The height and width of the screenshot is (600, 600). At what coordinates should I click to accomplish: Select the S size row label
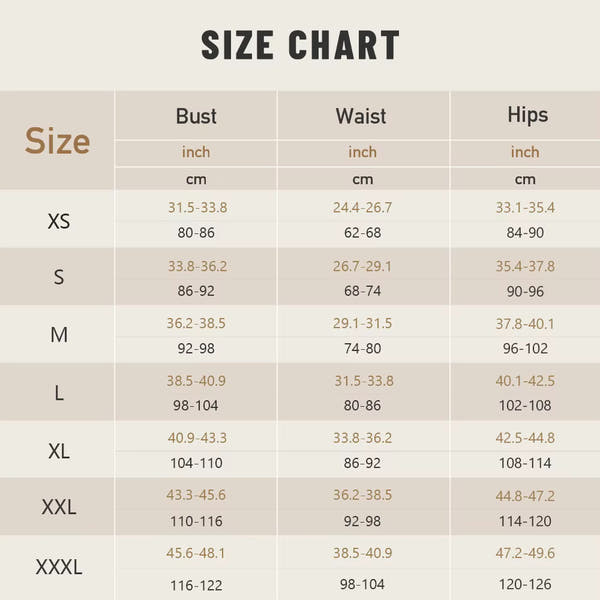(59, 277)
